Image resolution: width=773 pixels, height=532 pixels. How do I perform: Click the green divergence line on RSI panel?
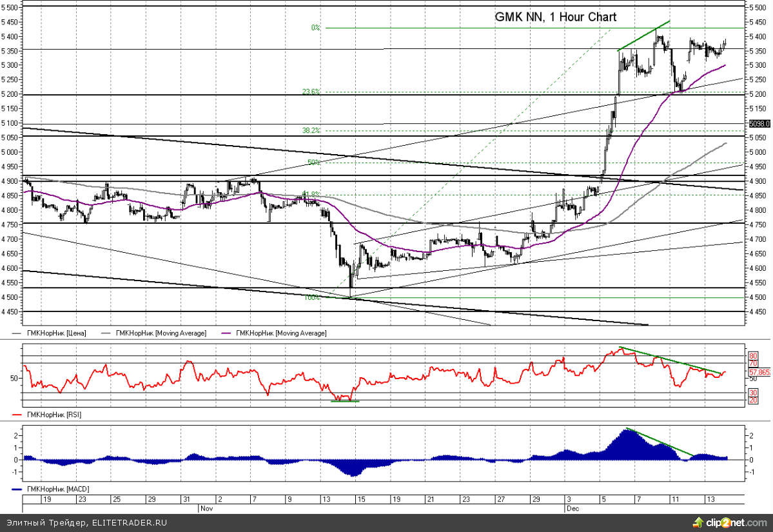point(670,360)
